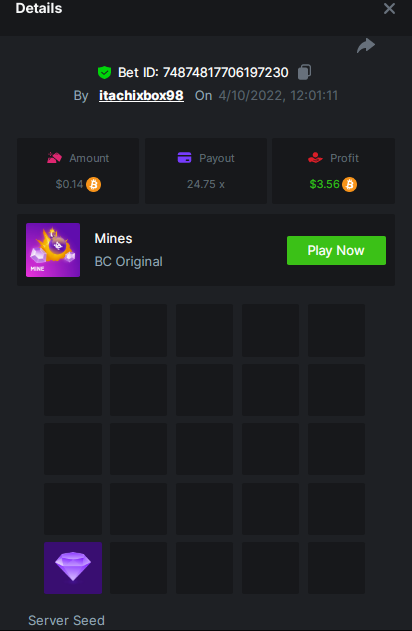Open itachixbox98 user profile link
This screenshot has width=412, height=631.
(x=141, y=95)
